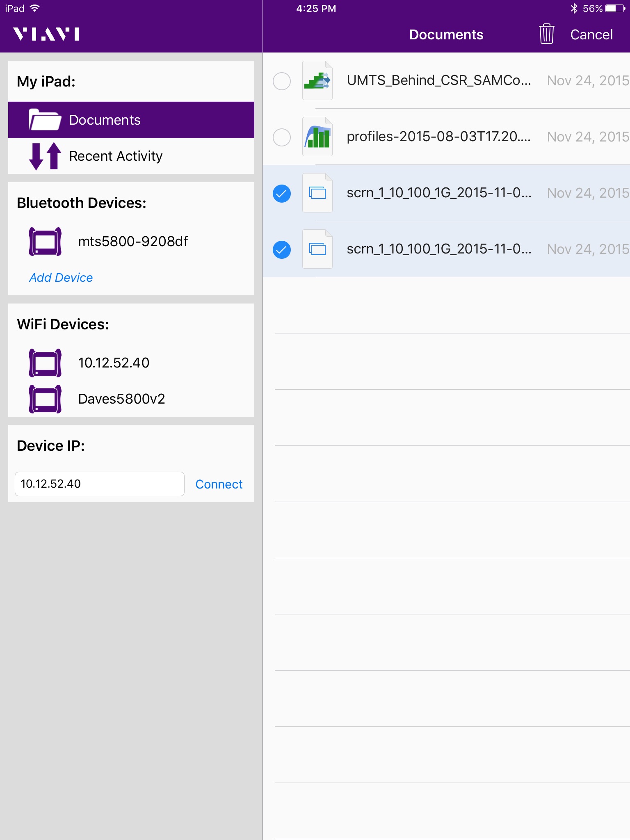
Task: Select the mts5800-9208df device icon
Action: coord(45,242)
